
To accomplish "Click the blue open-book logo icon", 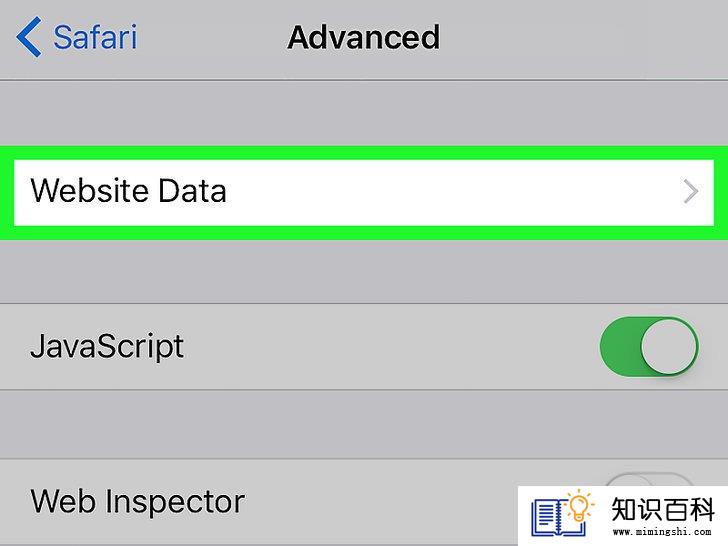I will coord(557,518).
